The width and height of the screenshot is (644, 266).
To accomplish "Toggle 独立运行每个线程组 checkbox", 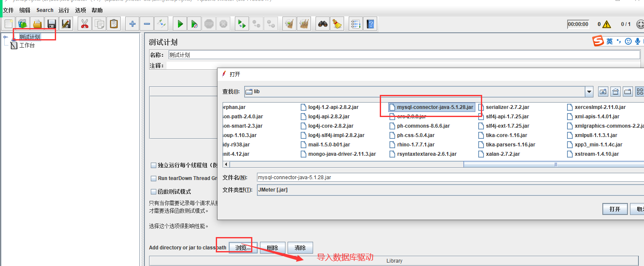I will click(154, 165).
